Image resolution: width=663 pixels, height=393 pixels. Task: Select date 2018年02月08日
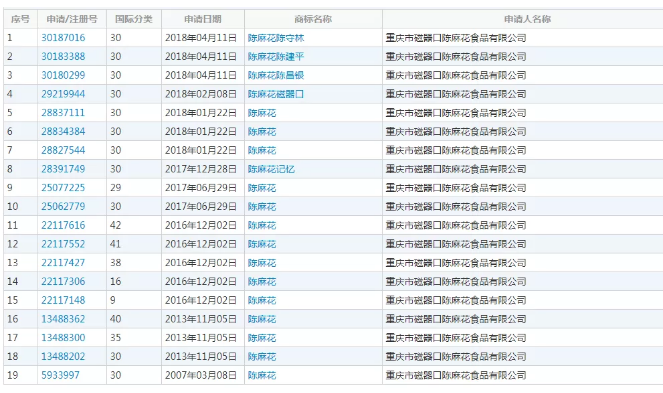(201, 94)
